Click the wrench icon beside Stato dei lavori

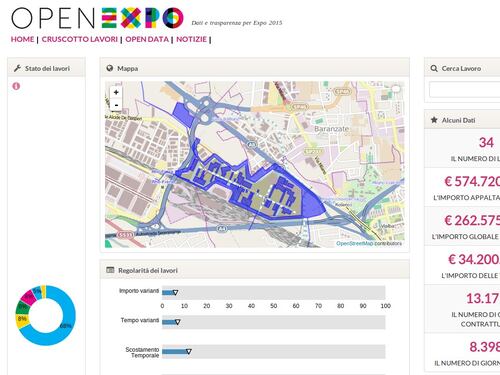pos(17,68)
